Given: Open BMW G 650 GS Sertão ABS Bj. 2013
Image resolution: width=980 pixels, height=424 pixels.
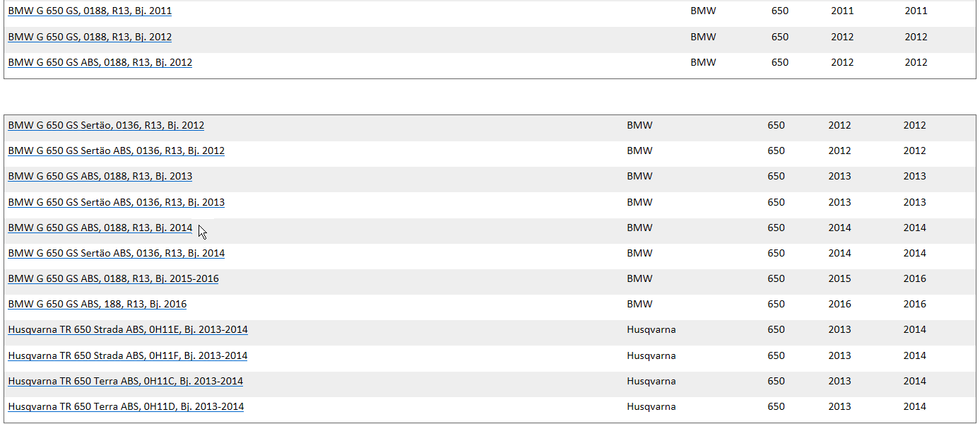Looking at the screenshot, I should [116, 202].
